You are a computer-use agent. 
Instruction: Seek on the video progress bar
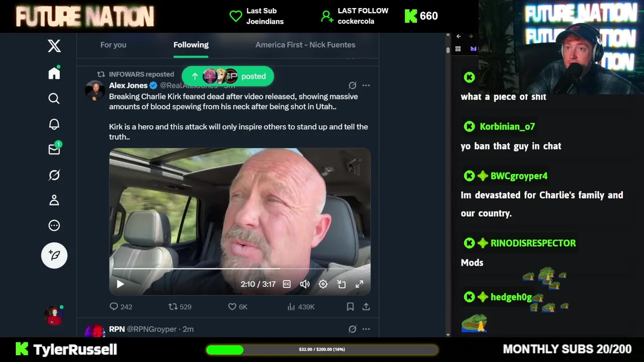pyautogui.click(x=240, y=268)
